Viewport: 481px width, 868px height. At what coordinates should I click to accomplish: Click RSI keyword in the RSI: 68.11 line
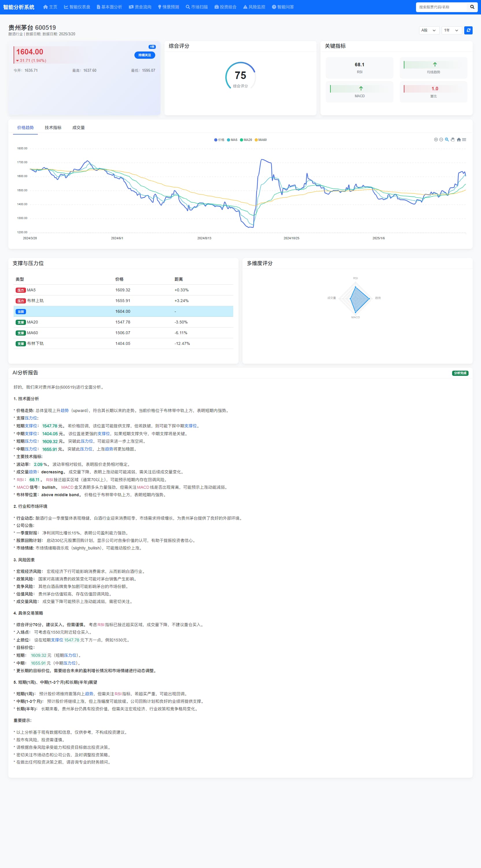click(x=20, y=479)
